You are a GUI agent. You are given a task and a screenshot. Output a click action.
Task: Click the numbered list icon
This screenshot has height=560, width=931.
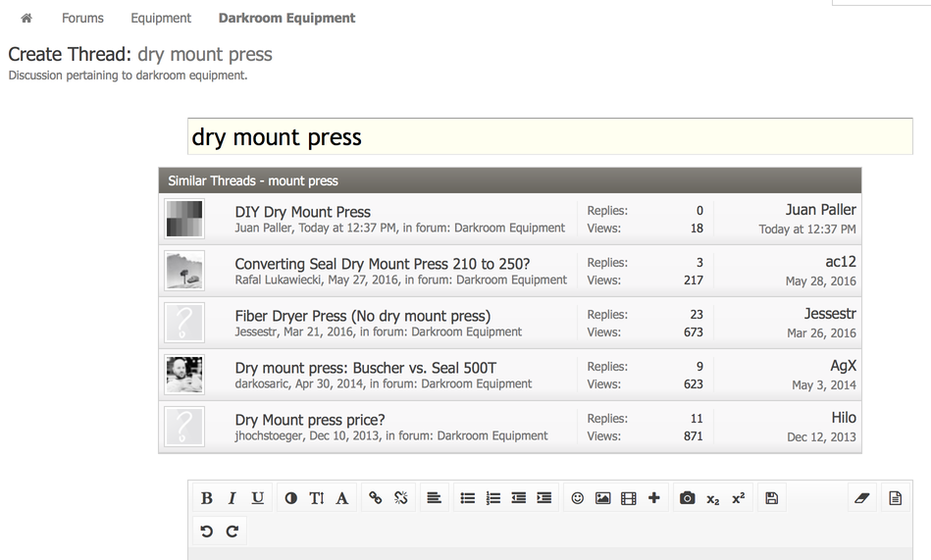[492, 498]
